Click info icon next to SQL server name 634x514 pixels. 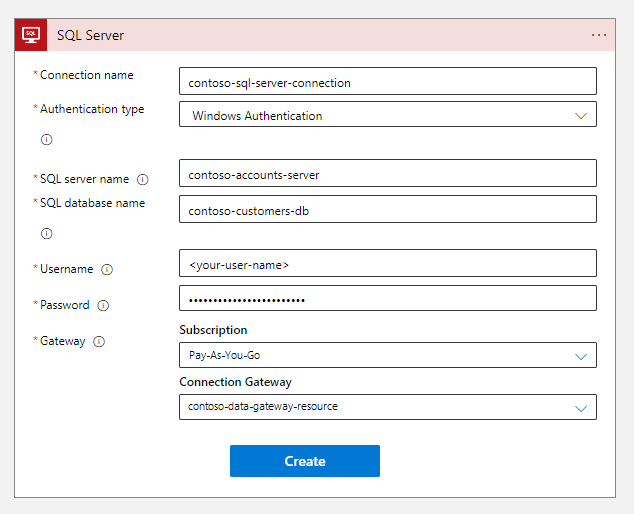click(x=142, y=179)
